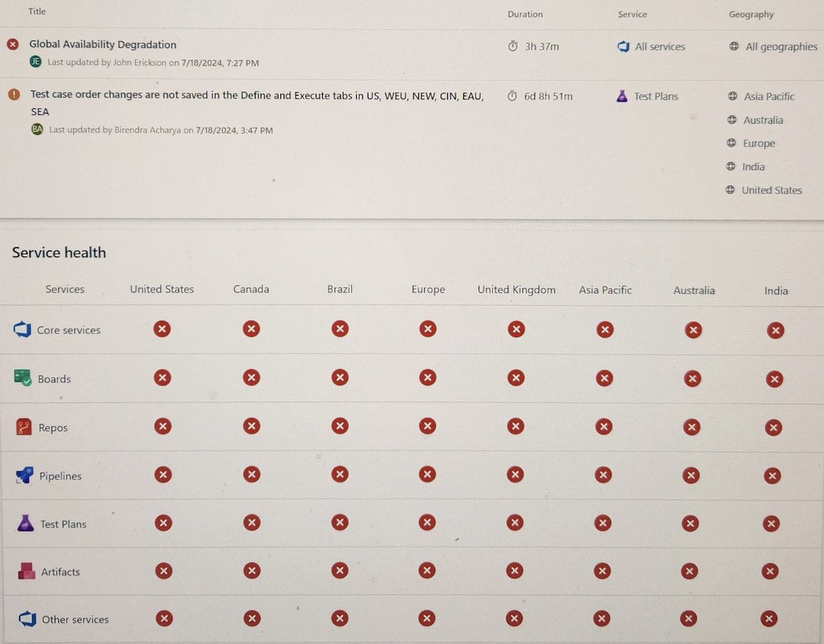This screenshot has height=644, width=824.
Task: Click the Repos row icon
Action: coord(24,427)
